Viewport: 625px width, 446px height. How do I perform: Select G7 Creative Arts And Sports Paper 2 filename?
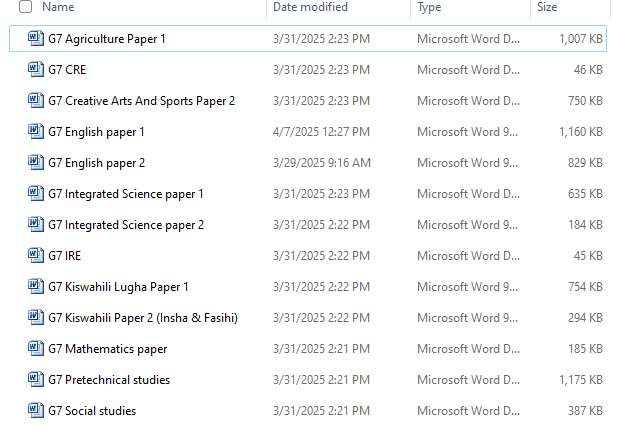point(141,101)
